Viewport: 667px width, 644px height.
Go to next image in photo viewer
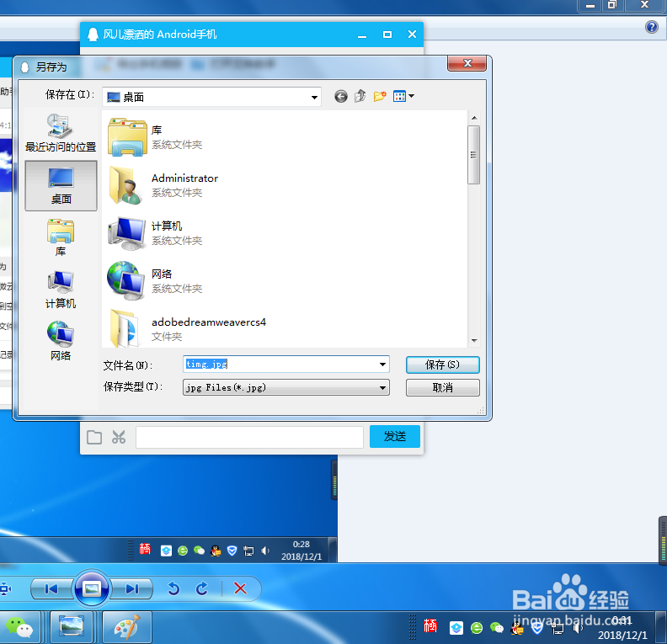(x=131, y=588)
